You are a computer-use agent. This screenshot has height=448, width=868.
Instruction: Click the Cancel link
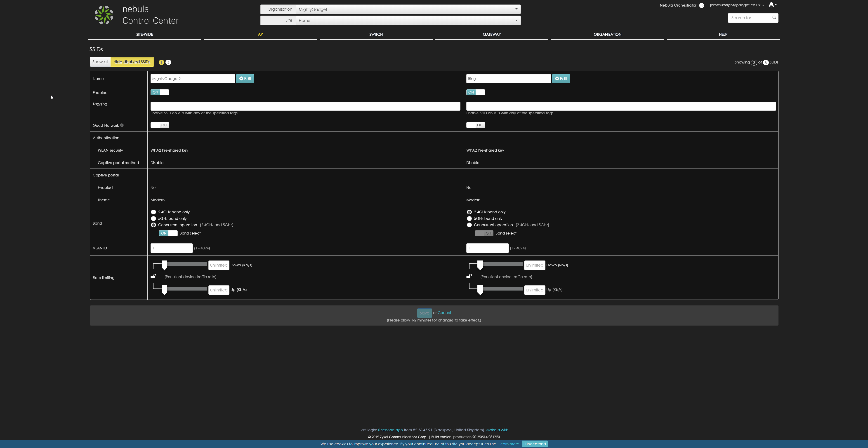pos(444,313)
